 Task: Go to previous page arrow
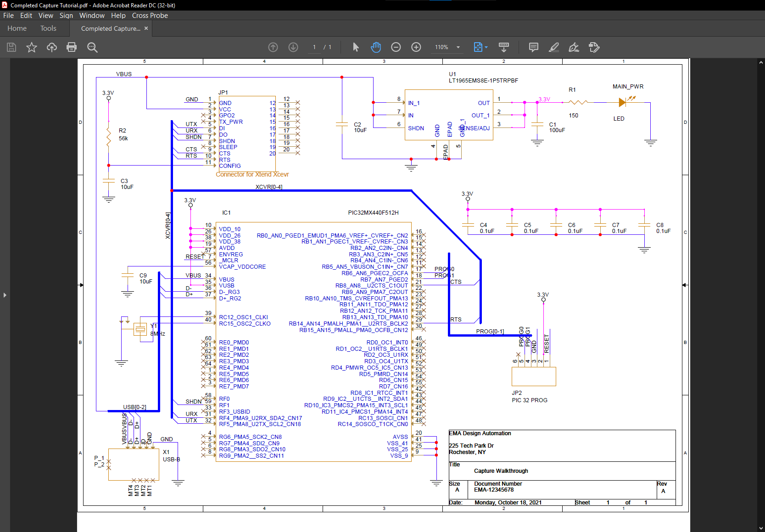pos(273,47)
